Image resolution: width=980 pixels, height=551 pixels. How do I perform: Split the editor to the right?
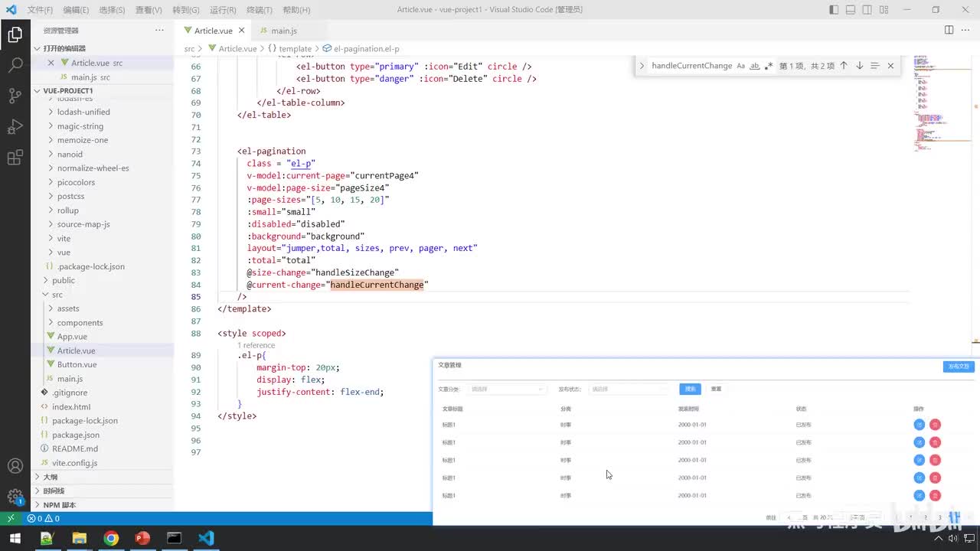[949, 30]
